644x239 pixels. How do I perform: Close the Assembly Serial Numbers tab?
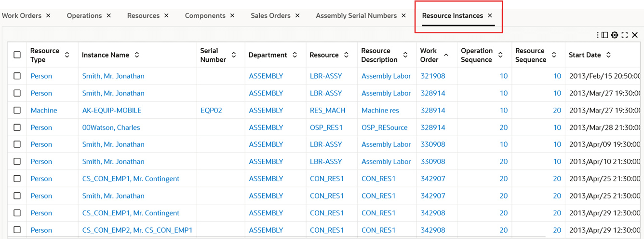tap(403, 15)
